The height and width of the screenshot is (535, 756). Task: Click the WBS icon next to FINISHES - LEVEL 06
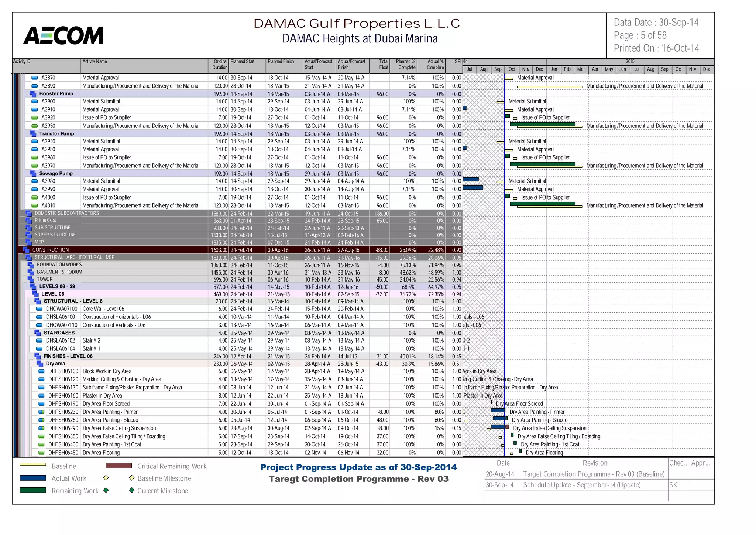(x=37, y=357)
